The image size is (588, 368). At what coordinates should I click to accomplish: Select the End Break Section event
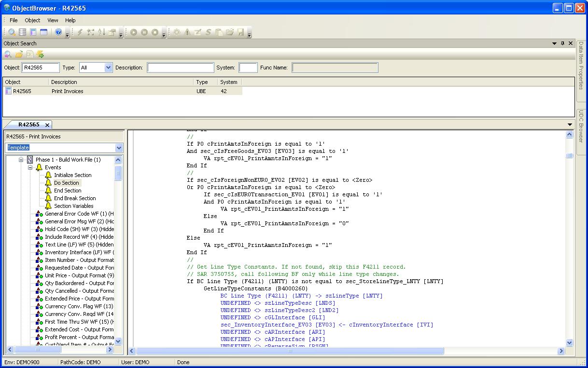click(74, 198)
